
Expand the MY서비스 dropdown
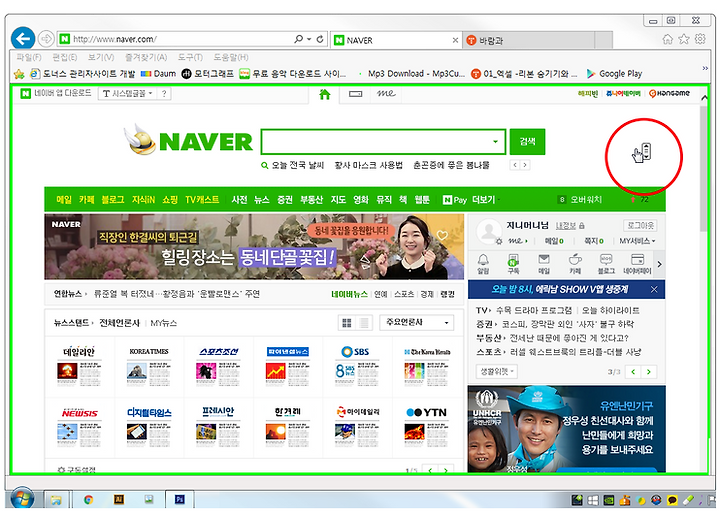click(x=637, y=241)
